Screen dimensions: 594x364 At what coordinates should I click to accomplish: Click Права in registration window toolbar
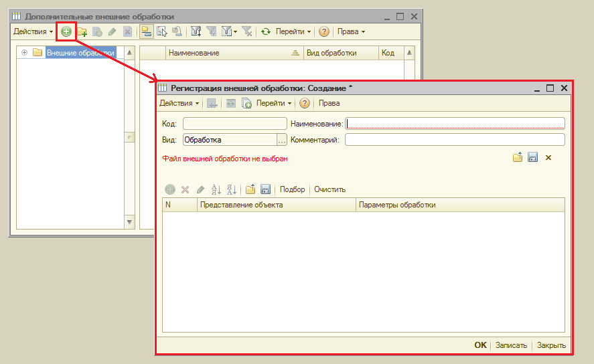coord(329,103)
